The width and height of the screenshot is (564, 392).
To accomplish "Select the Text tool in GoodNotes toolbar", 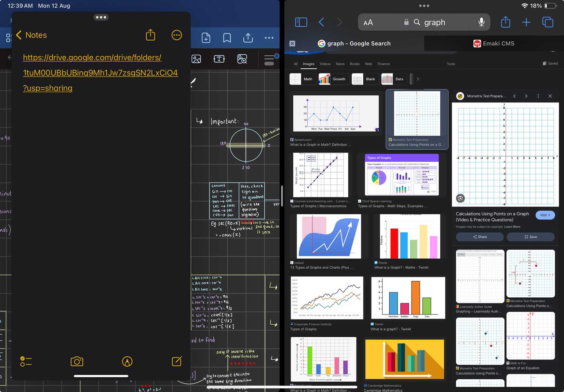I will (x=219, y=59).
